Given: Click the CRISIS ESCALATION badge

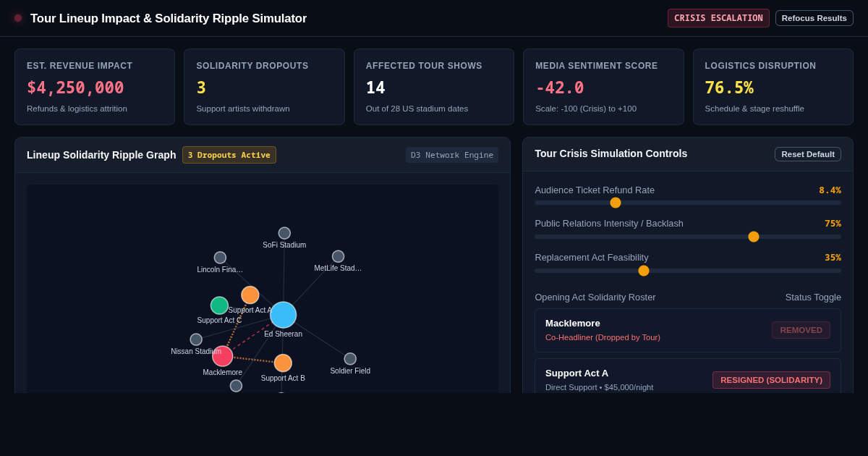Looking at the screenshot, I should [718, 18].
